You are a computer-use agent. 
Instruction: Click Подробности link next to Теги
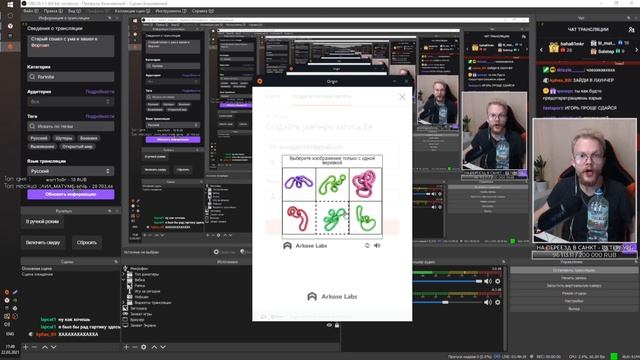coord(100,116)
